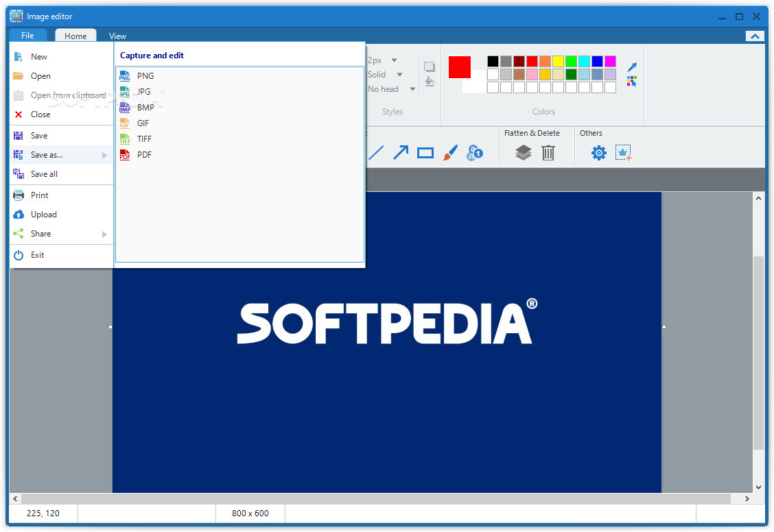Click the right-edge canvas resize handle

(x=664, y=327)
